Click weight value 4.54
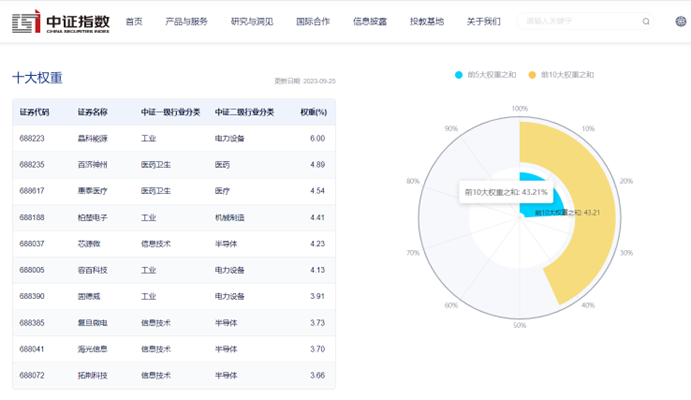This screenshot has height=400, width=691. [317, 191]
